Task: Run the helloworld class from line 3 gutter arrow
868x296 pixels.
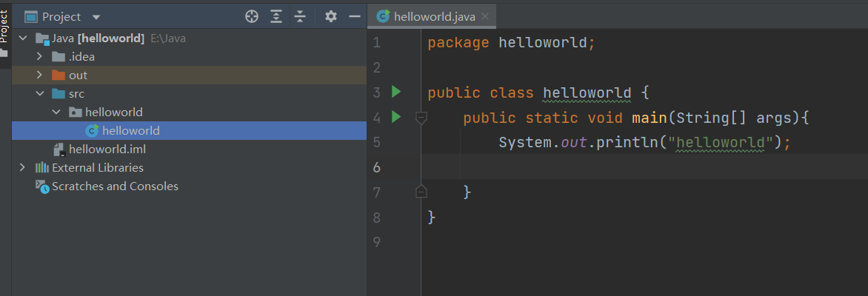Action: coord(395,91)
